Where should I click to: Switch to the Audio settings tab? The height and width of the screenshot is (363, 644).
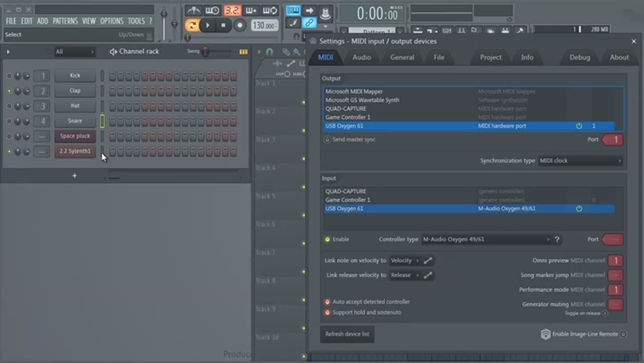tap(361, 57)
